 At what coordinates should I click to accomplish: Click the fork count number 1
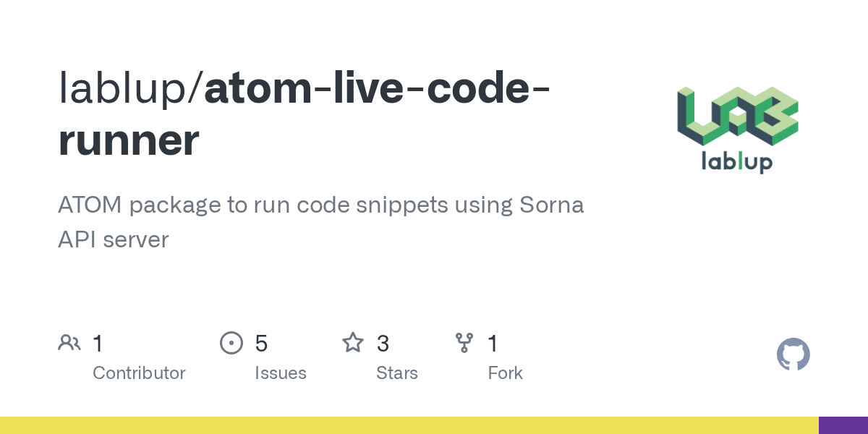click(493, 344)
